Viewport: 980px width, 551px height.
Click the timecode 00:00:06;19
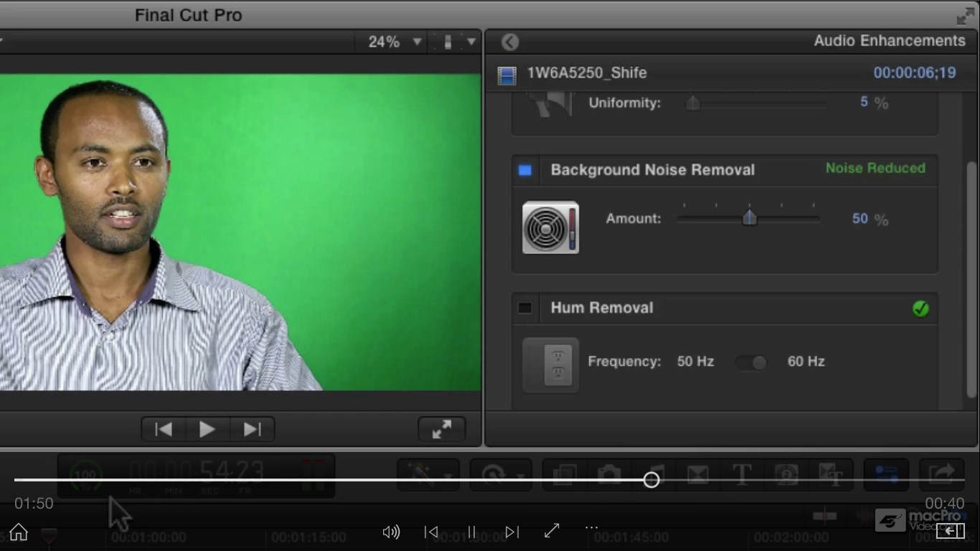915,73
